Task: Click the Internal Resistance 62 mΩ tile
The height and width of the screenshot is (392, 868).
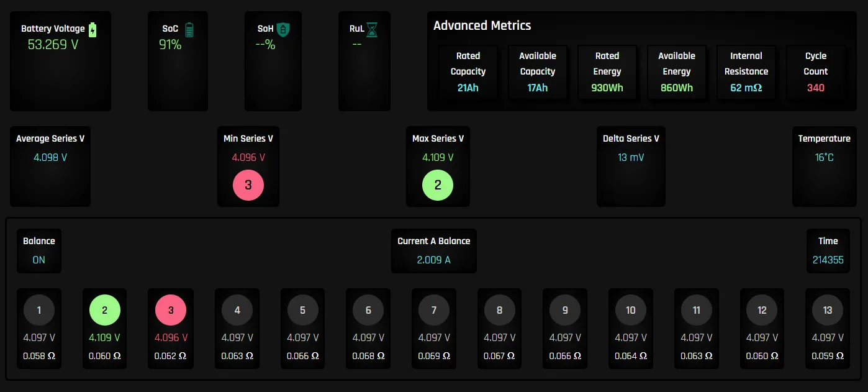Action: pos(746,72)
